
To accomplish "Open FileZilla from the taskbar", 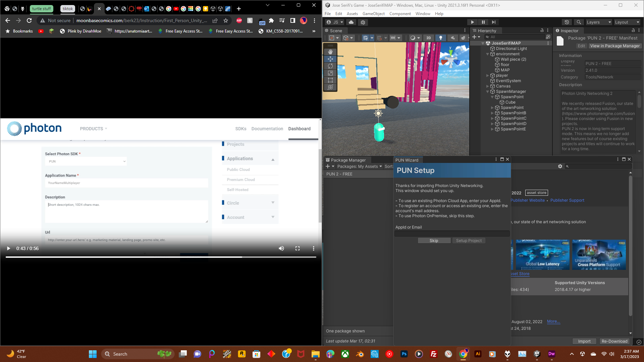I will [x=434, y=354].
